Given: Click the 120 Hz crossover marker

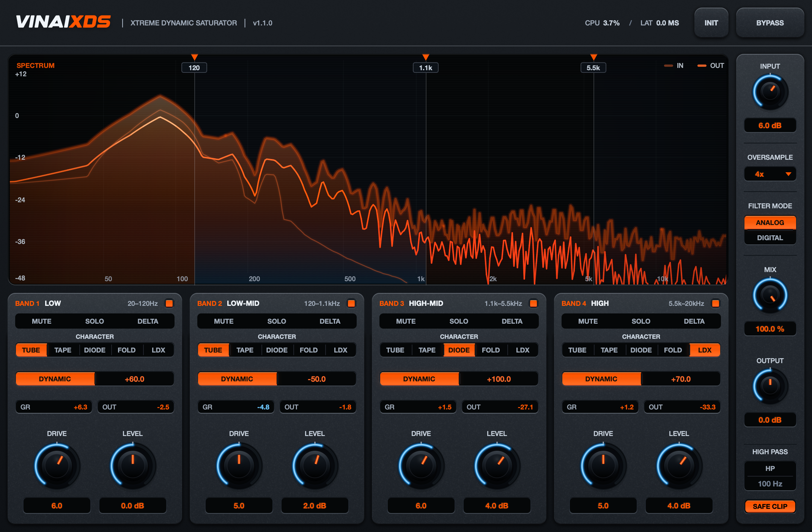Looking at the screenshot, I should point(194,68).
